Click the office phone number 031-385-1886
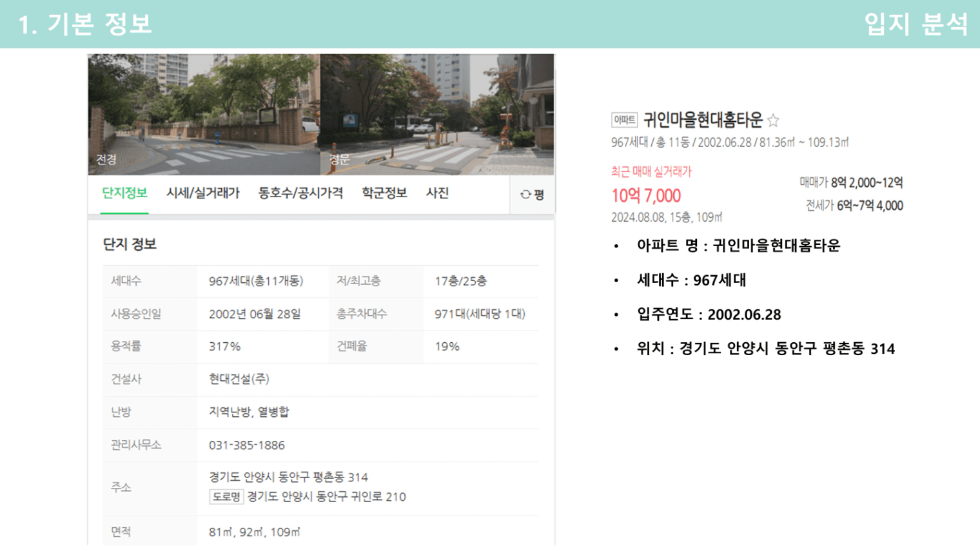Image resolution: width=980 pixels, height=551 pixels. click(x=247, y=445)
